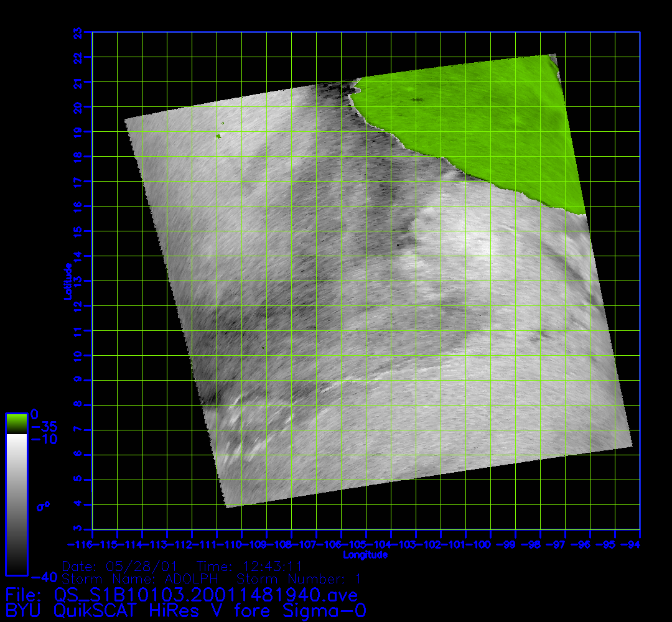Click the "Storm Name: ADOLPH" text
Viewport: 672px width, 622px height.
pos(140,579)
